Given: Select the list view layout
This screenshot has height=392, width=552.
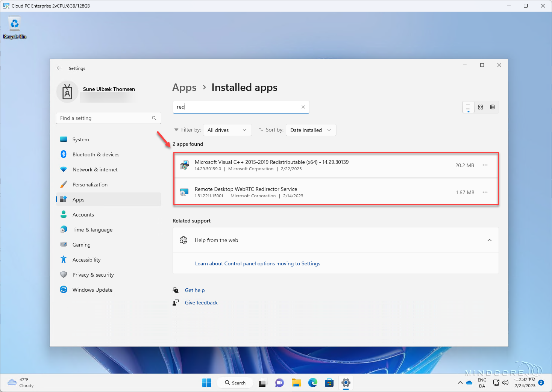Looking at the screenshot, I should click(x=468, y=107).
